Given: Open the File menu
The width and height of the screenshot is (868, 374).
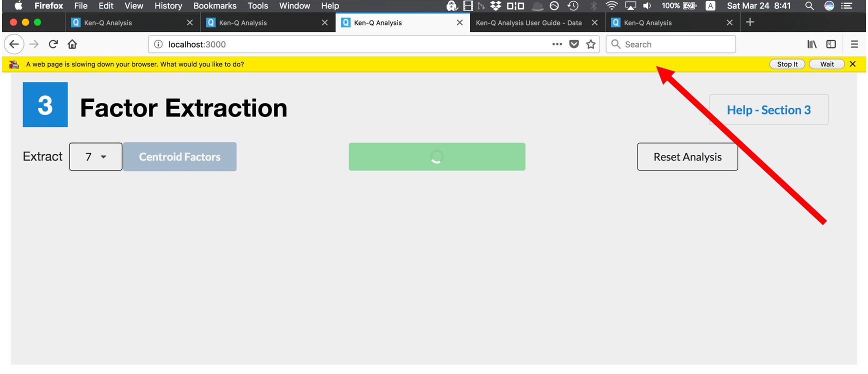Looking at the screenshot, I should [x=80, y=5].
